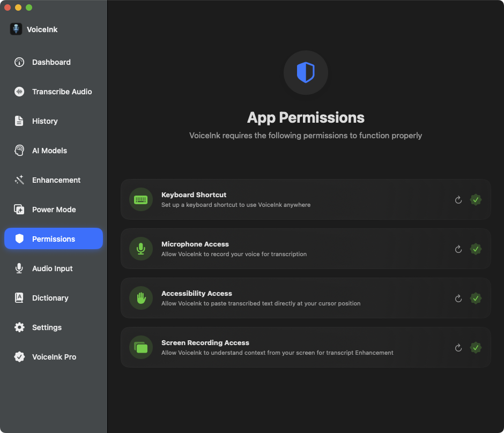504x433 pixels.
Task: Click the Microphone Access granted checkmark badge
Action: point(476,249)
